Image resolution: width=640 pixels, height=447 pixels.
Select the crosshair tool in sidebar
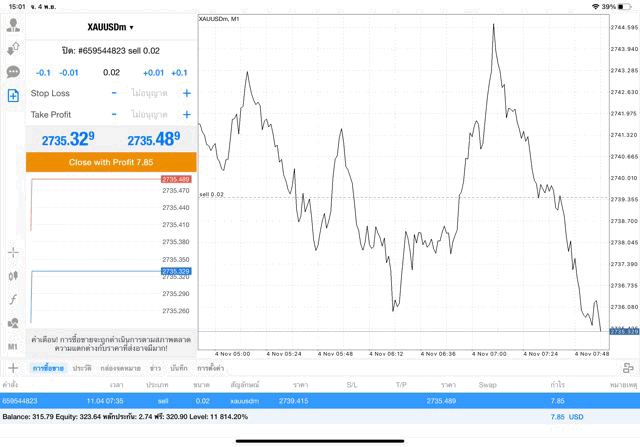pos(13,253)
